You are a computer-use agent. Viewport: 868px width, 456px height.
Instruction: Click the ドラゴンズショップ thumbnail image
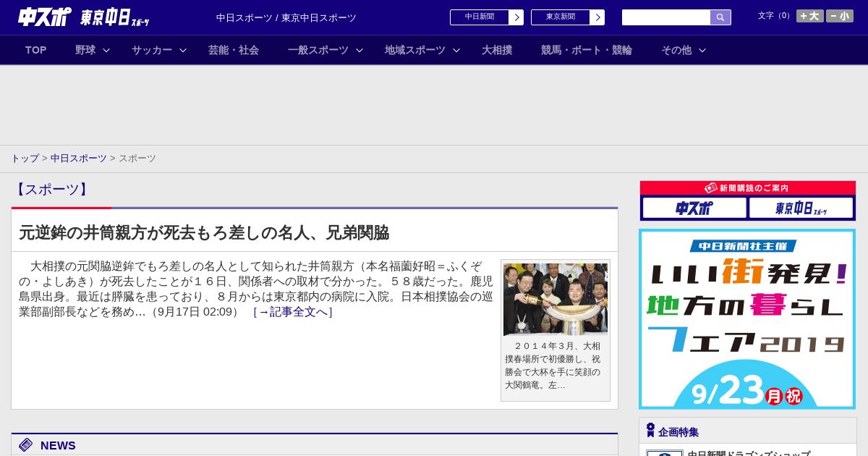coord(665,453)
